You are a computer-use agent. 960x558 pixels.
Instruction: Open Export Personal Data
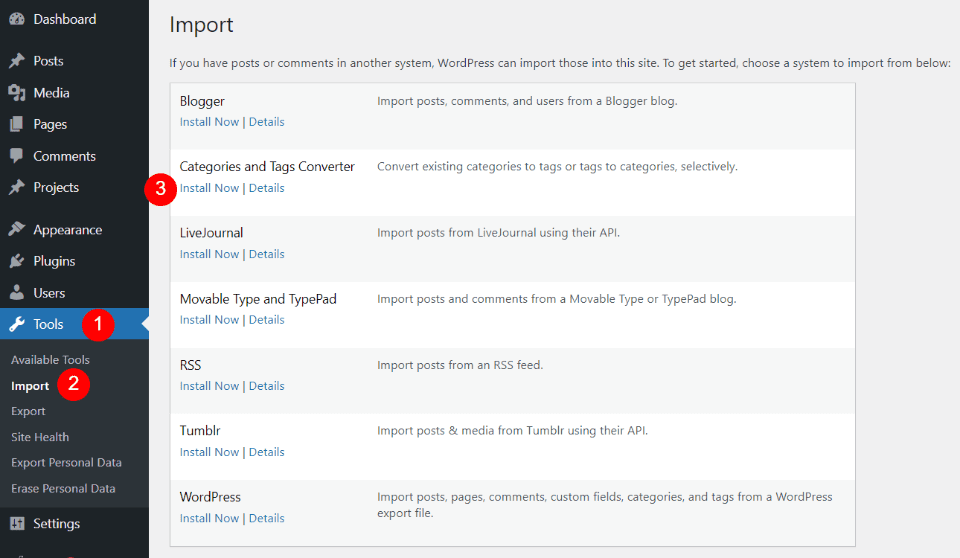pyautogui.click(x=66, y=462)
